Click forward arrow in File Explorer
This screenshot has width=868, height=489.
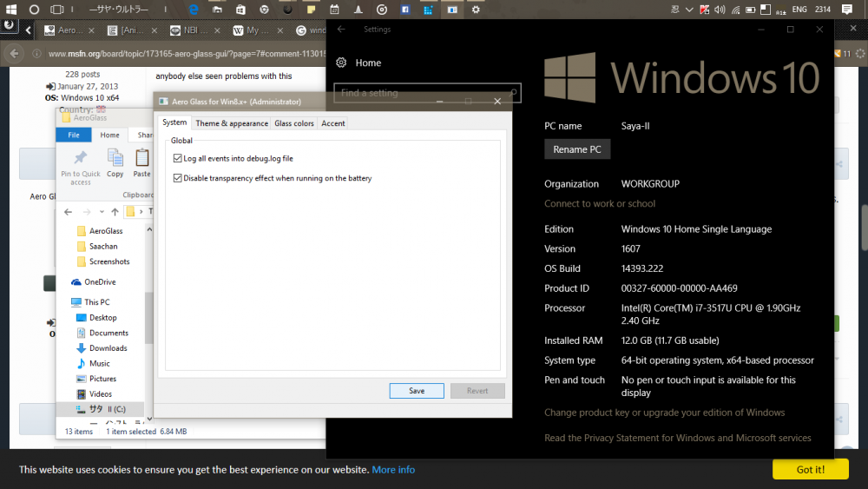click(87, 212)
